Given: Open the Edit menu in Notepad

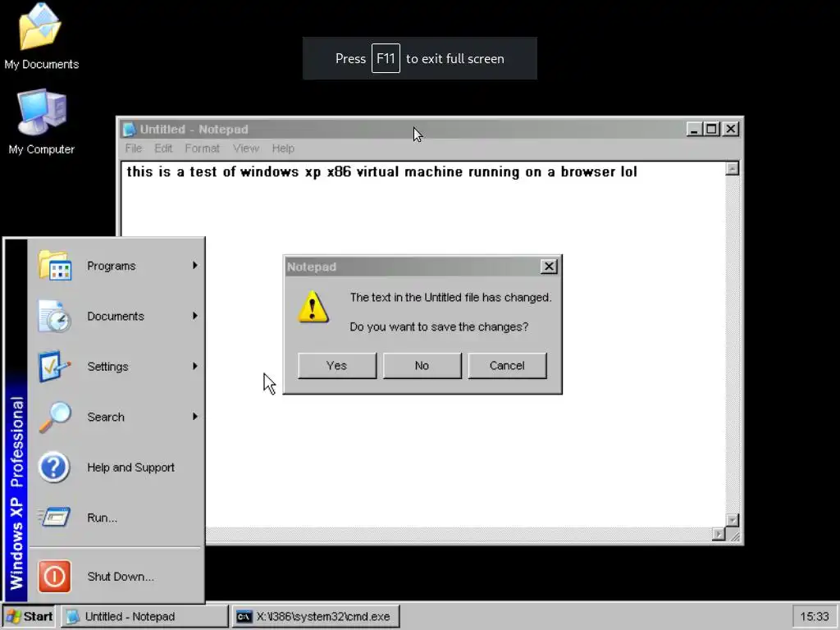Looking at the screenshot, I should pos(163,148).
